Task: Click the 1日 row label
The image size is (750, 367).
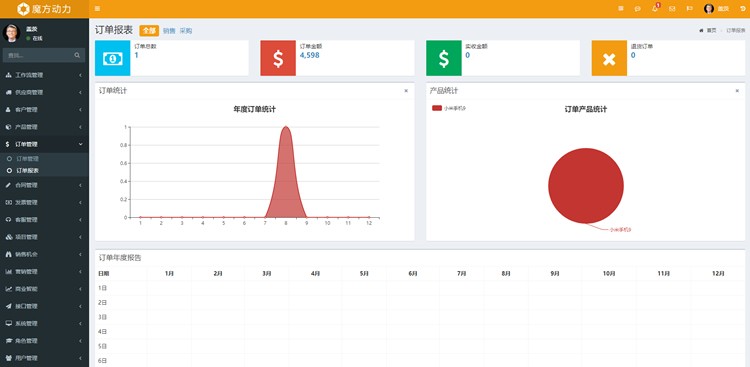Action: click(102, 288)
